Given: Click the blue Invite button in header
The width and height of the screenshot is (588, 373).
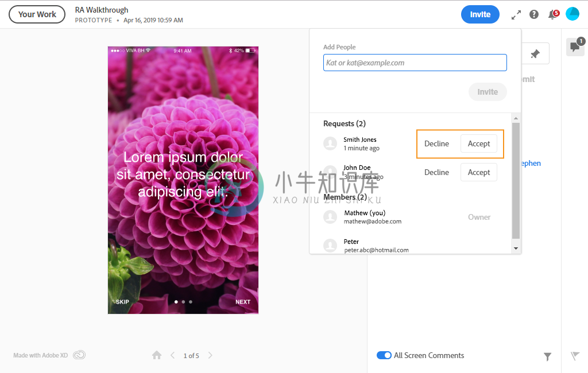Looking at the screenshot, I should [480, 14].
